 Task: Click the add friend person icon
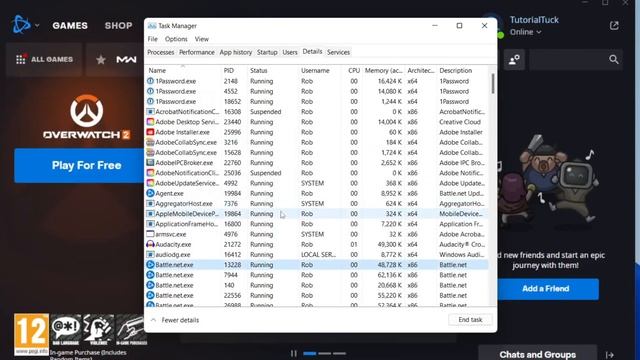pos(514,60)
